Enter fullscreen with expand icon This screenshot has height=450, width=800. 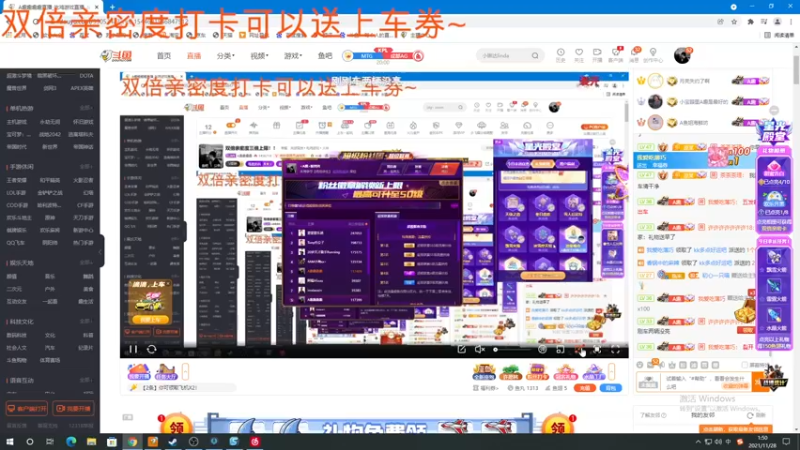[615, 349]
